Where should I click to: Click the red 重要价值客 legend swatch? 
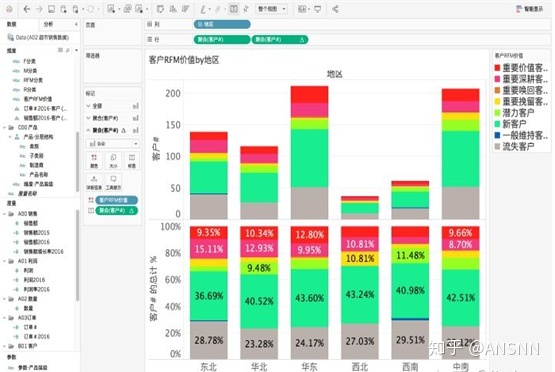(x=497, y=68)
